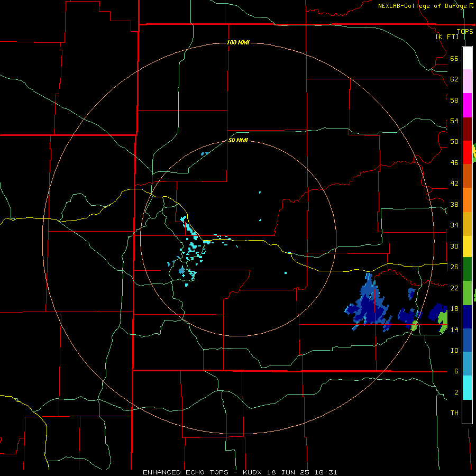Click the '54' legend value
The image size is (476, 476).
(454, 121)
